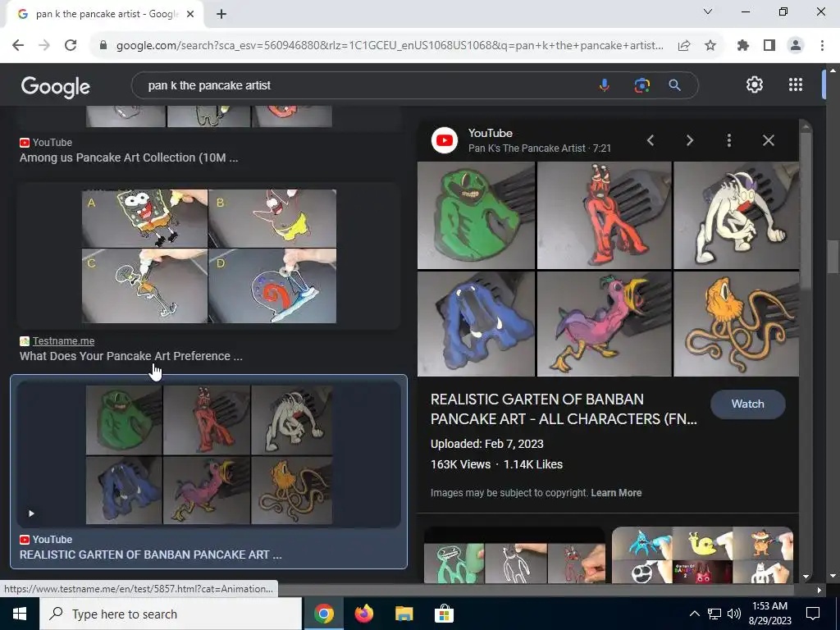Click the page scrollbar top arrow
This screenshot has height=630, width=840.
click(x=833, y=71)
